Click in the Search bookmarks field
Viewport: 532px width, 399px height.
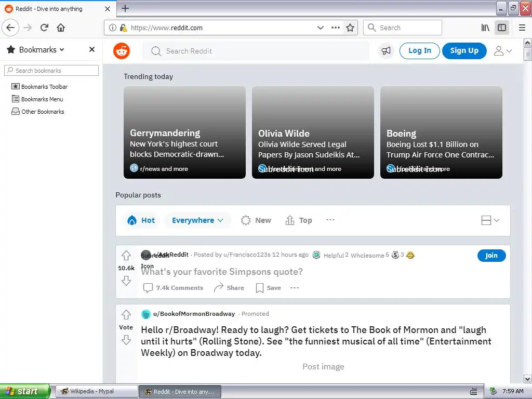pyautogui.click(x=51, y=71)
